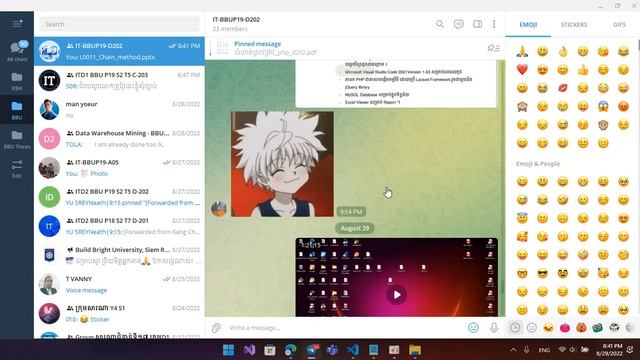The height and width of the screenshot is (360, 640).
Task: Open the BBU Thesis chat folder
Action: (x=17, y=139)
